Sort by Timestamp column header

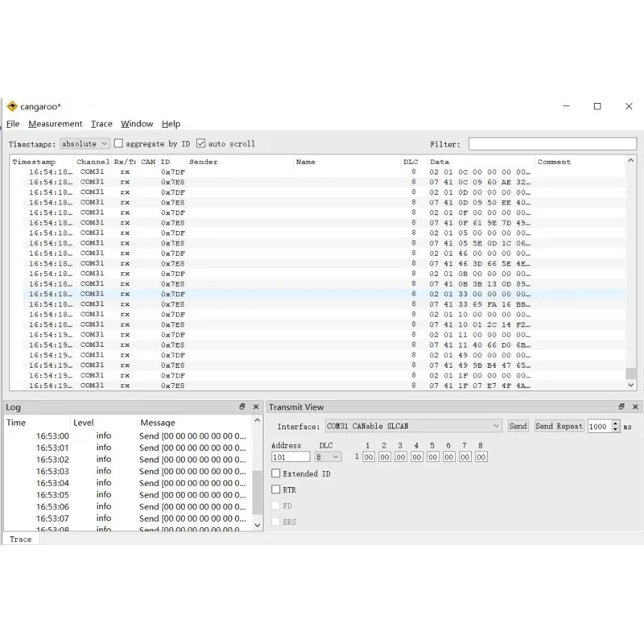coord(42,162)
